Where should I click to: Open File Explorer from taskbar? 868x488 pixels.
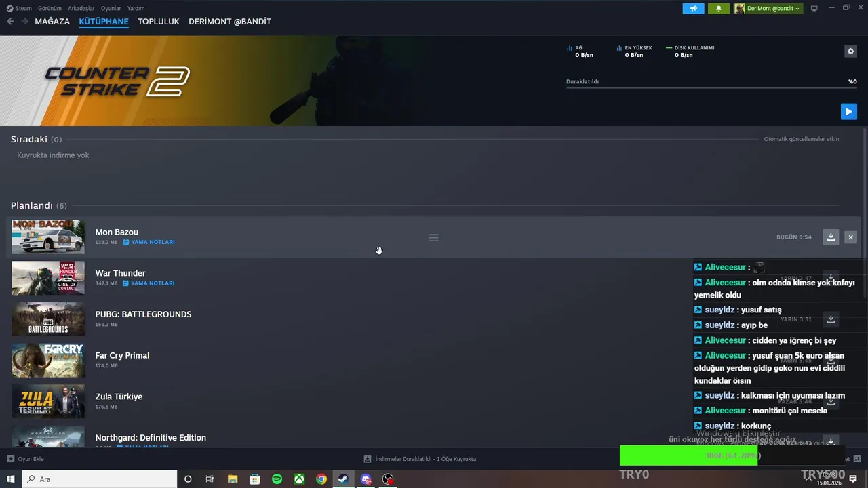pos(233,479)
